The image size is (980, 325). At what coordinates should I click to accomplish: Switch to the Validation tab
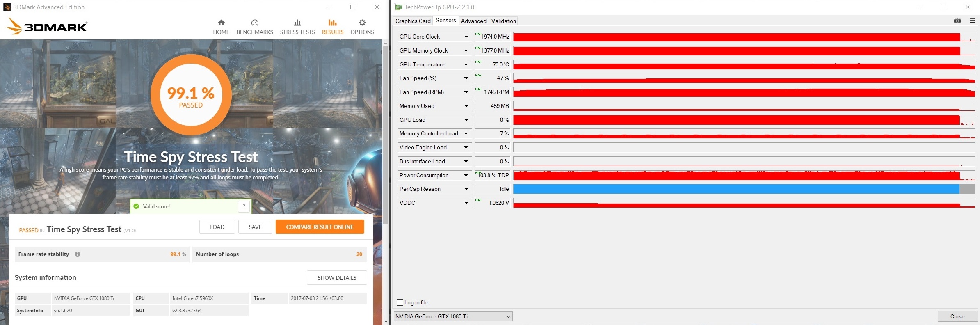(503, 21)
